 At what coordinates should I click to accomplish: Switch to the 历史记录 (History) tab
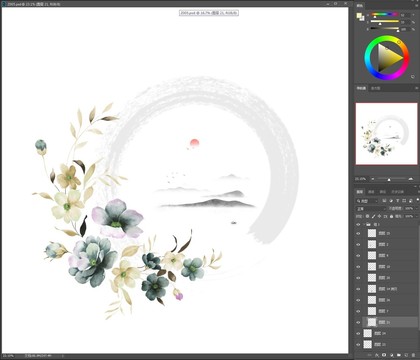397,192
